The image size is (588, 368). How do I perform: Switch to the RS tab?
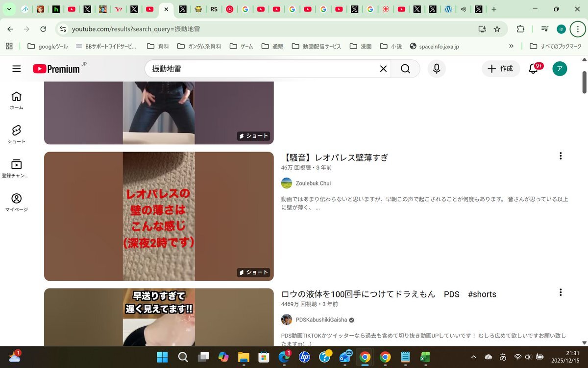pos(214,9)
